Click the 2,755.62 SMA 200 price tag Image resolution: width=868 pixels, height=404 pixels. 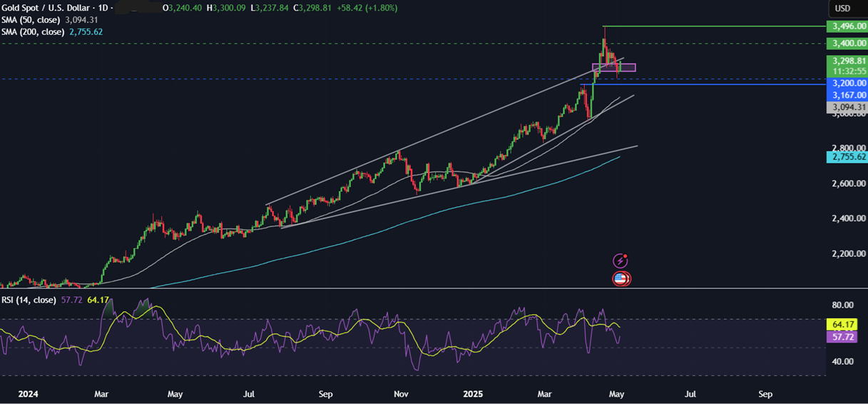(x=845, y=156)
